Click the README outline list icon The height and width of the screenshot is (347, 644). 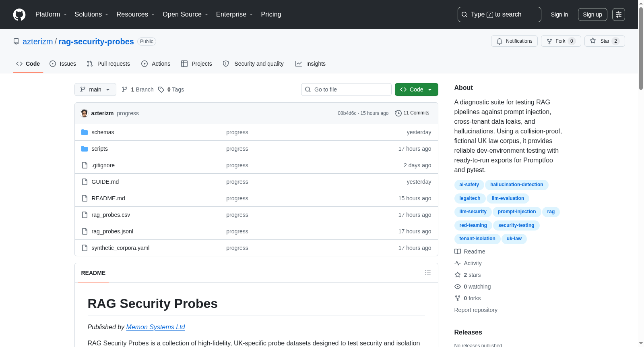[x=428, y=273]
